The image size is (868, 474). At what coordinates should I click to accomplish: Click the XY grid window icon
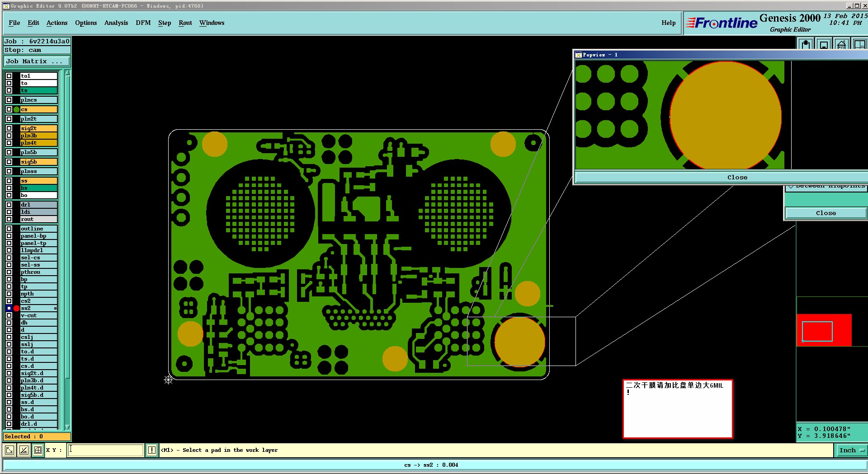[x=859, y=44]
